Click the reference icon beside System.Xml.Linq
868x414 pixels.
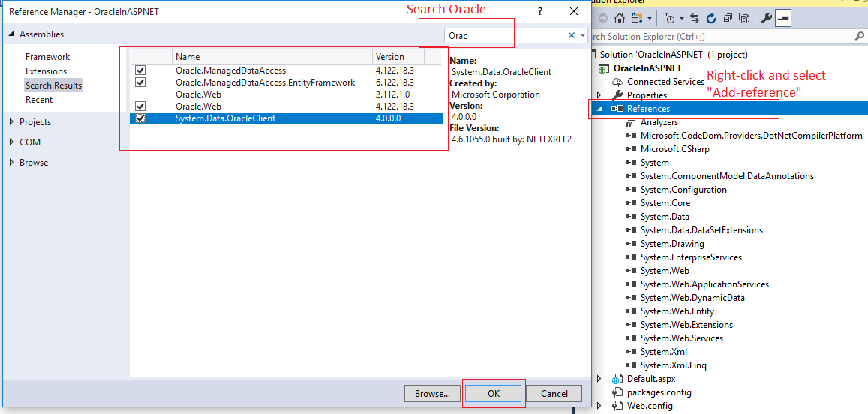tap(630, 365)
